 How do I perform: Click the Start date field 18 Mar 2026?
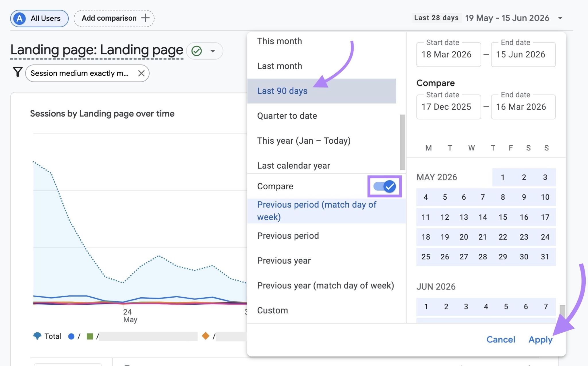tap(448, 55)
